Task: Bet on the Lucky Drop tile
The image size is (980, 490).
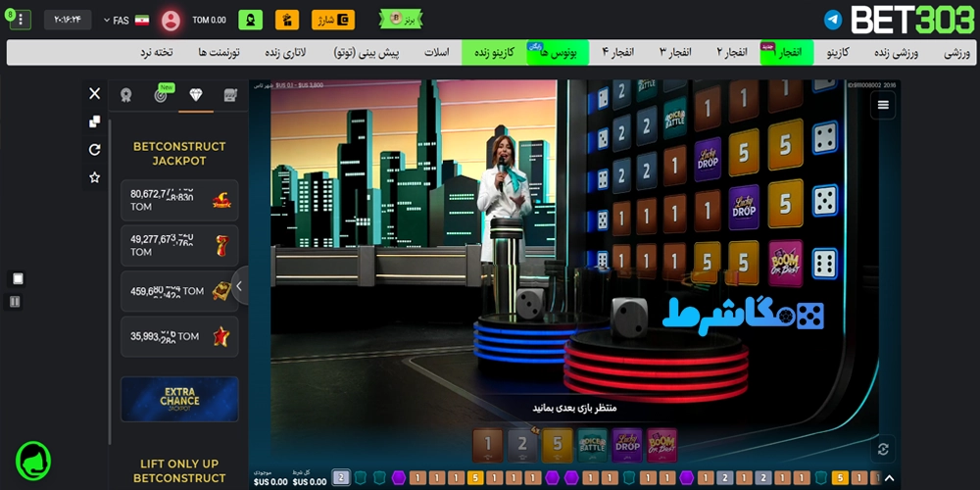Action: pos(627,446)
